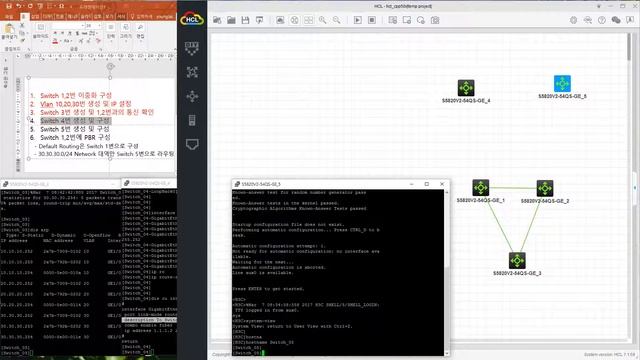Click the camera snapshot icon in HCL toolbar

[435, 20]
